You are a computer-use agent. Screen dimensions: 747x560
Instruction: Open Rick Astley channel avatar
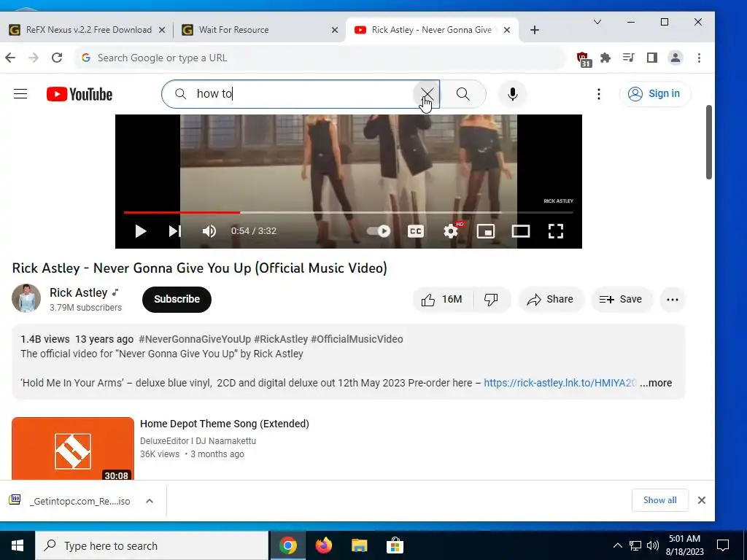coord(26,298)
